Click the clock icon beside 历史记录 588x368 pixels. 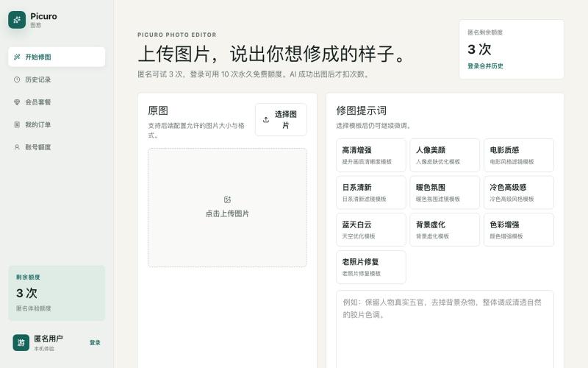click(17, 79)
